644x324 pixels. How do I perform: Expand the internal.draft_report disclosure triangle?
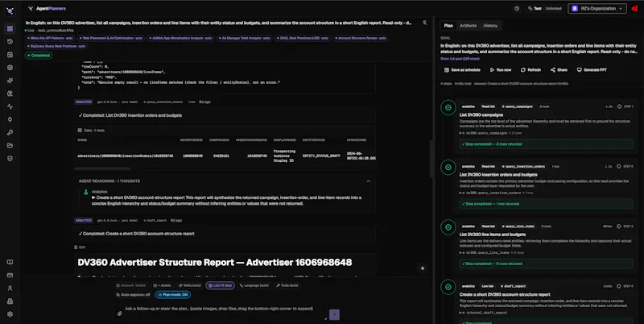pyautogui.click(x=460, y=313)
